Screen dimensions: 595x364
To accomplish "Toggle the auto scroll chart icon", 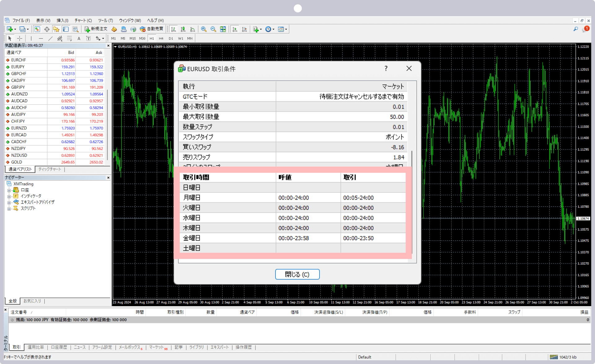I will pyautogui.click(x=235, y=29).
